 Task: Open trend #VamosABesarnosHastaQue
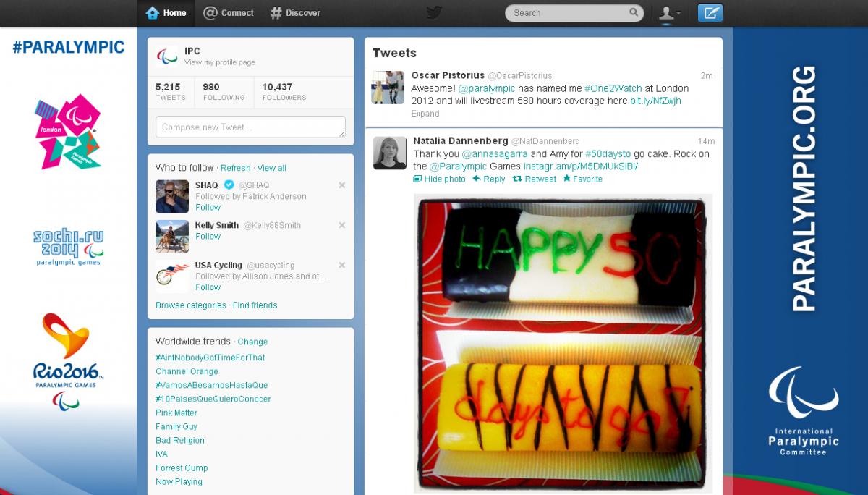point(212,385)
